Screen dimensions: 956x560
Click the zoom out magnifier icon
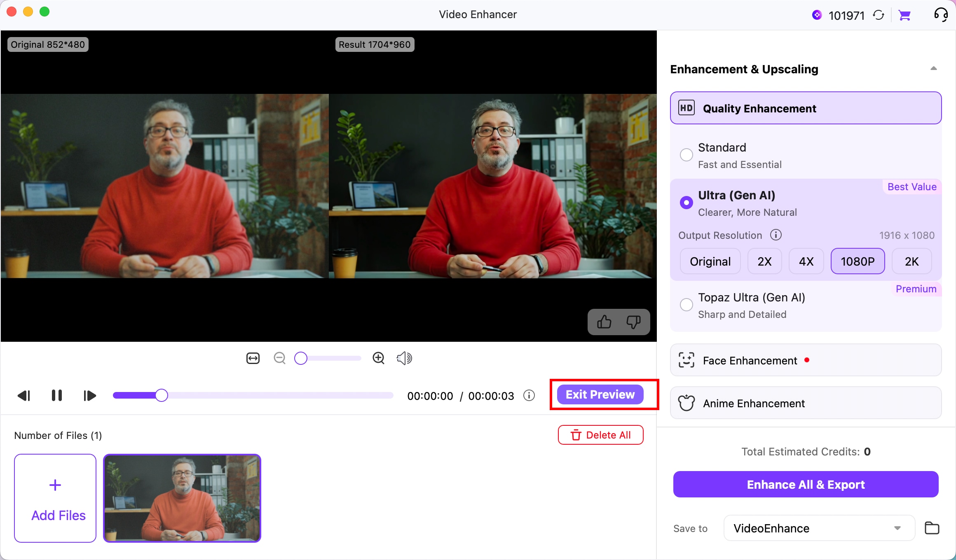click(x=279, y=358)
